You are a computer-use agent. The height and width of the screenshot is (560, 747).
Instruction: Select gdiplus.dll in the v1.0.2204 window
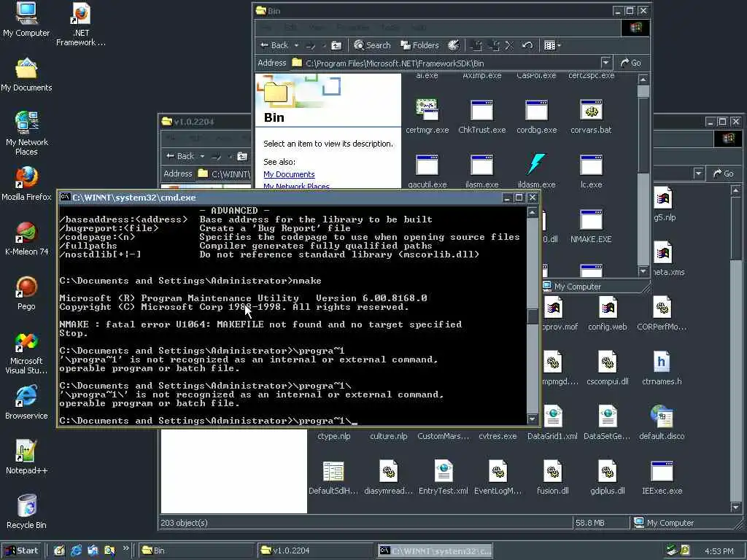pyautogui.click(x=608, y=478)
